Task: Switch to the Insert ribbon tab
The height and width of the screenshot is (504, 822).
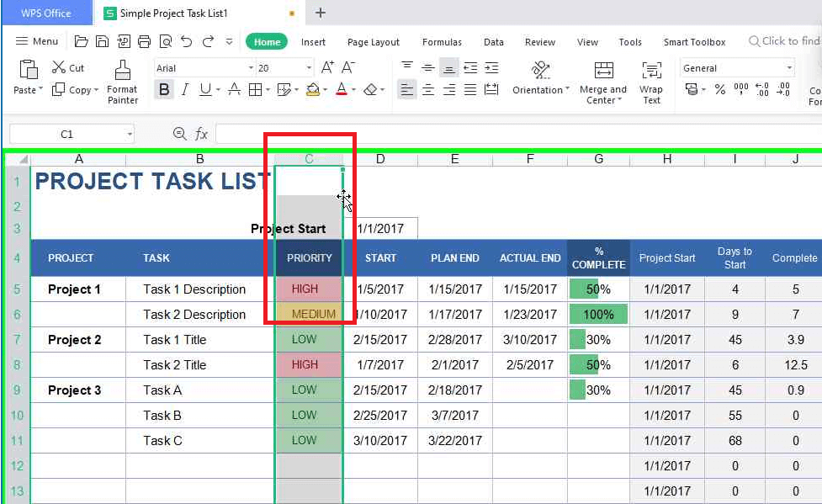Action: (x=313, y=42)
